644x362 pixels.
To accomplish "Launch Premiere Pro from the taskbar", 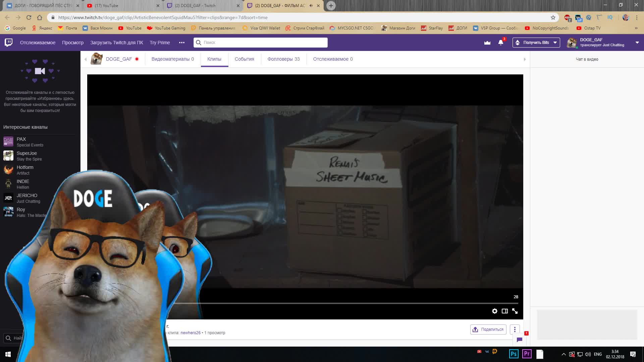I will pos(527,354).
